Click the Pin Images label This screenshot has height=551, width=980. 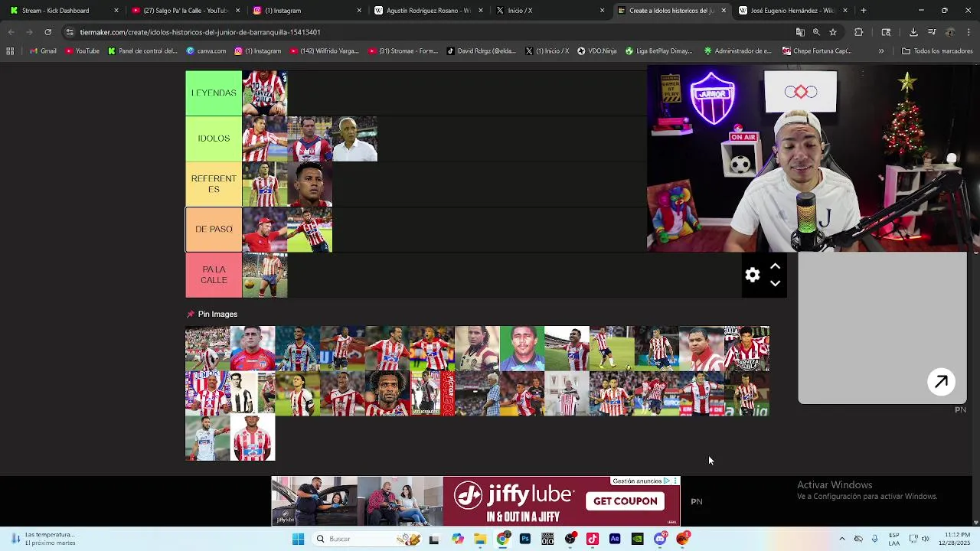click(x=217, y=314)
